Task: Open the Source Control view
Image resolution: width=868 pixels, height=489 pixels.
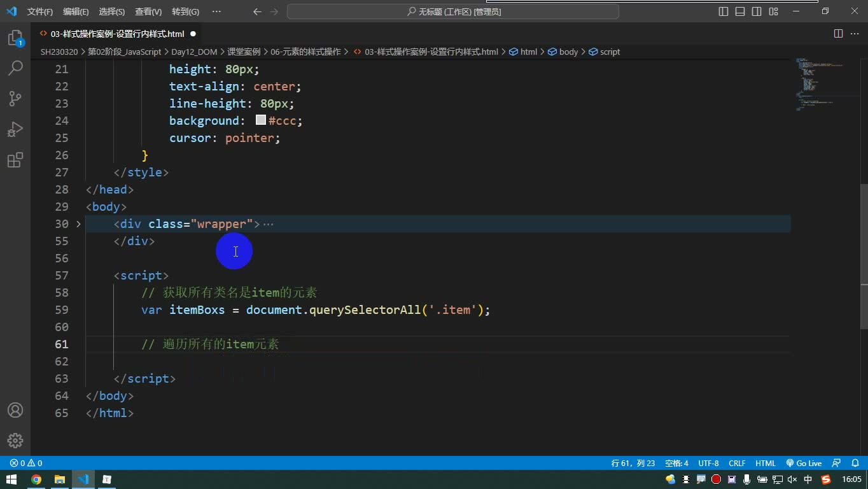Action: pos(15,98)
